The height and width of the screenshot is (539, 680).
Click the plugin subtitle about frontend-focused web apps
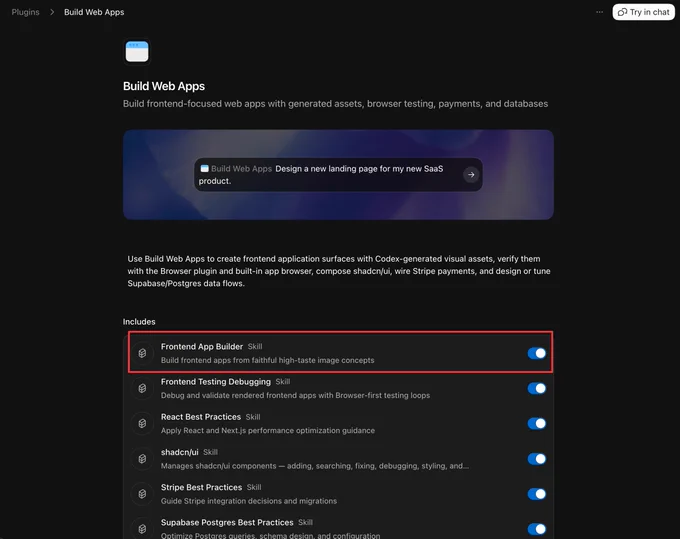point(335,104)
